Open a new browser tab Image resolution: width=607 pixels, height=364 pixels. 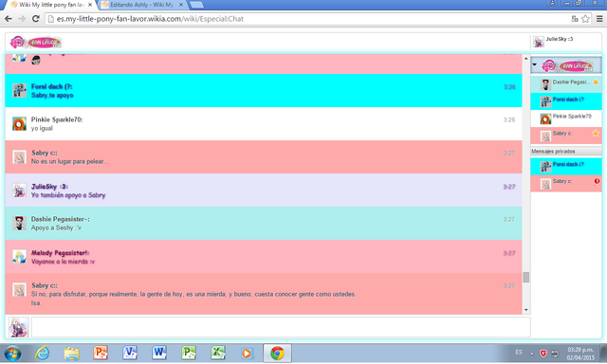[196, 5]
